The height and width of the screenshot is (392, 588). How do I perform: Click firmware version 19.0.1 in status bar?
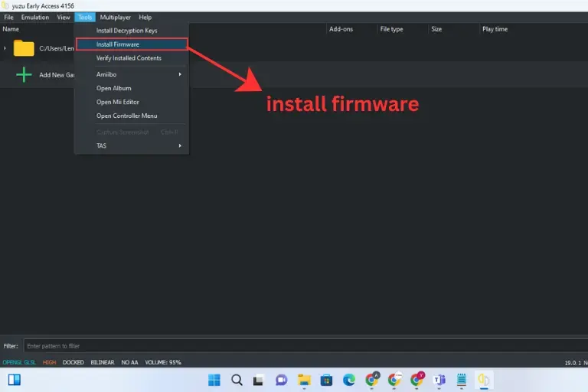[573, 363]
